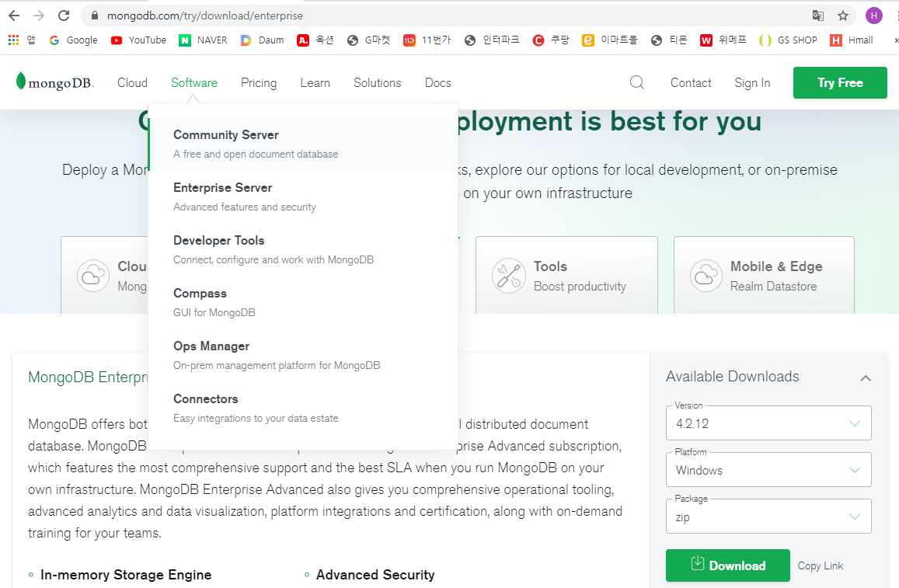Open the 위메프 bookmark

[723, 40]
